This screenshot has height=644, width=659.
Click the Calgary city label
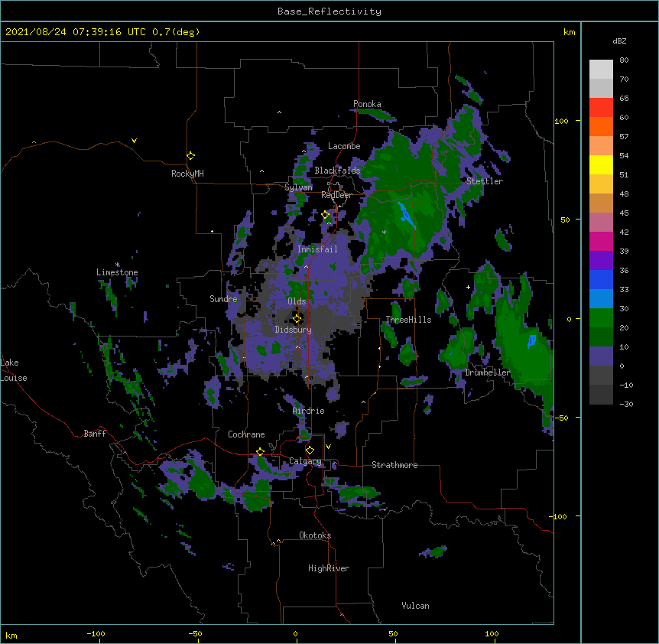pyautogui.click(x=305, y=461)
